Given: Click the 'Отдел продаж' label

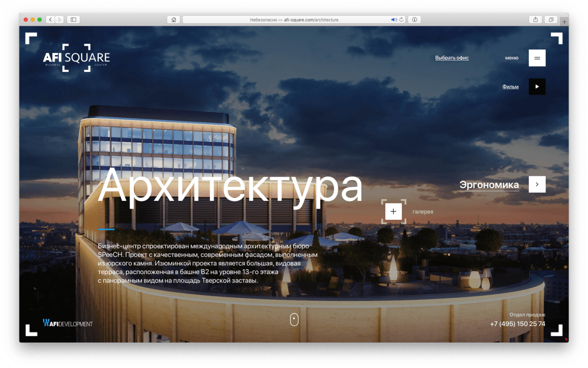Looking at the screenshot, I should click(x=527, y=314).
